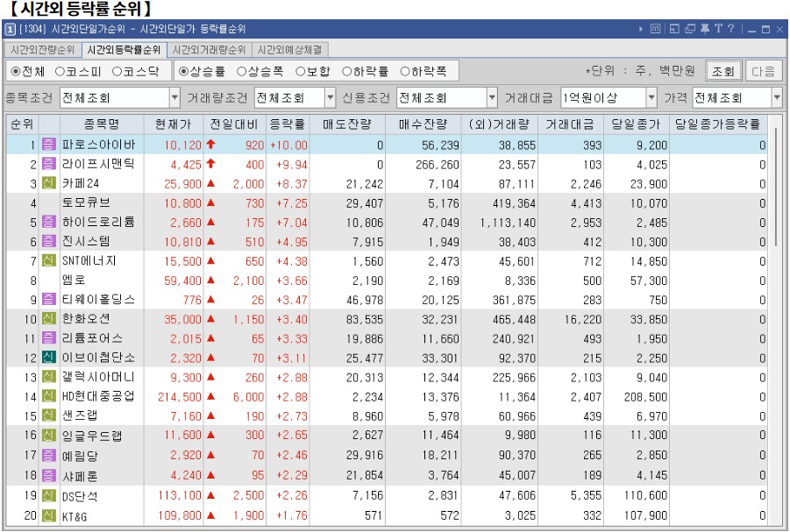This screenshot has width=790, height=532.
Task: Click the duplicate window icon
Action: 691,28
